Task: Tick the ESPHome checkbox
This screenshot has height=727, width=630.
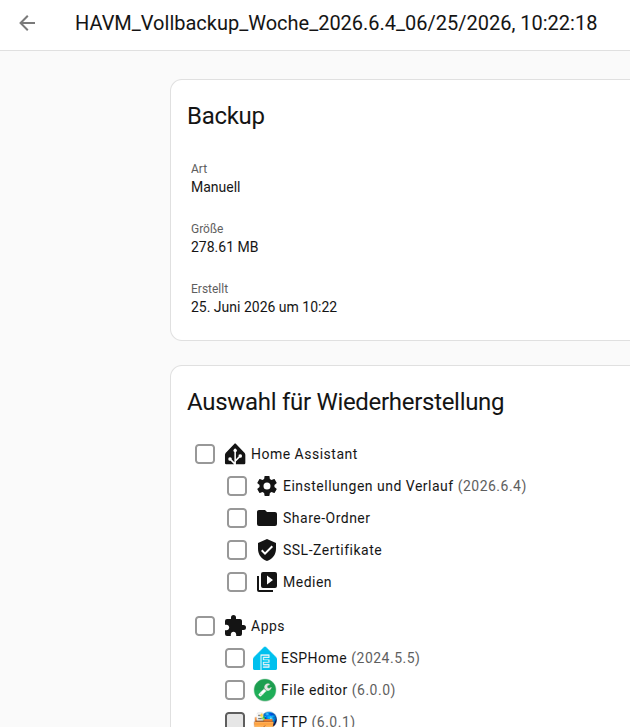Action: click(235, 658)
